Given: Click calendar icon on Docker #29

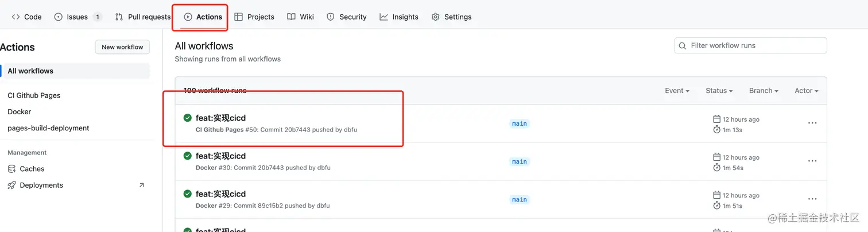Looking at the screenshot, I should [716, 195].
